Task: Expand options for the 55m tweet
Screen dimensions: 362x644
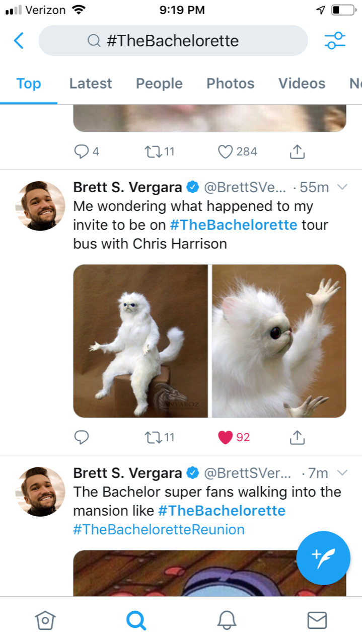Action: (342, 188)
